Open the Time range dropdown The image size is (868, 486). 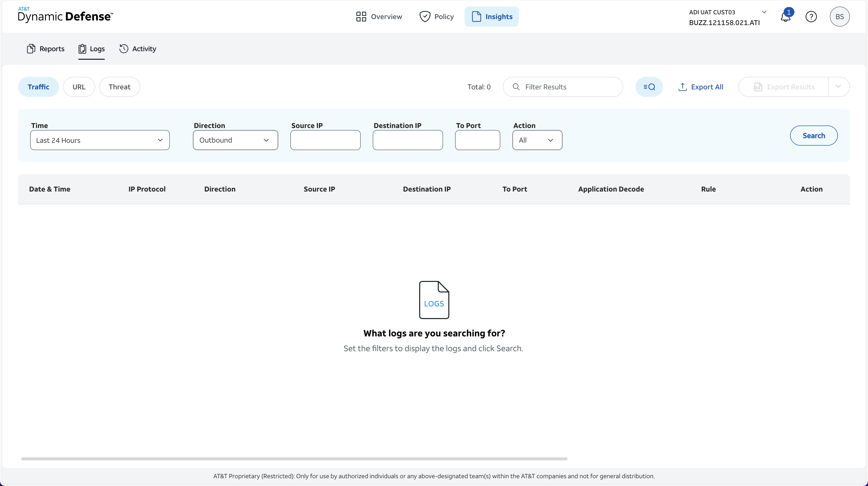[x=100, y=140]
